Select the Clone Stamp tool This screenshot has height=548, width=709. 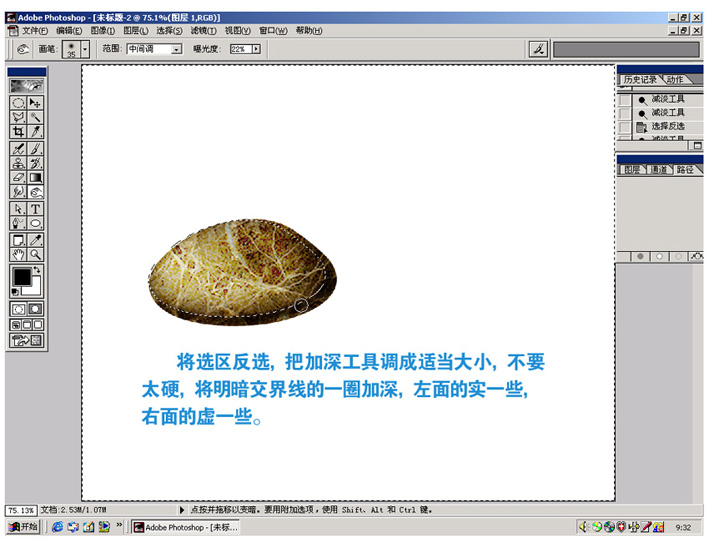tap(18, 163)
